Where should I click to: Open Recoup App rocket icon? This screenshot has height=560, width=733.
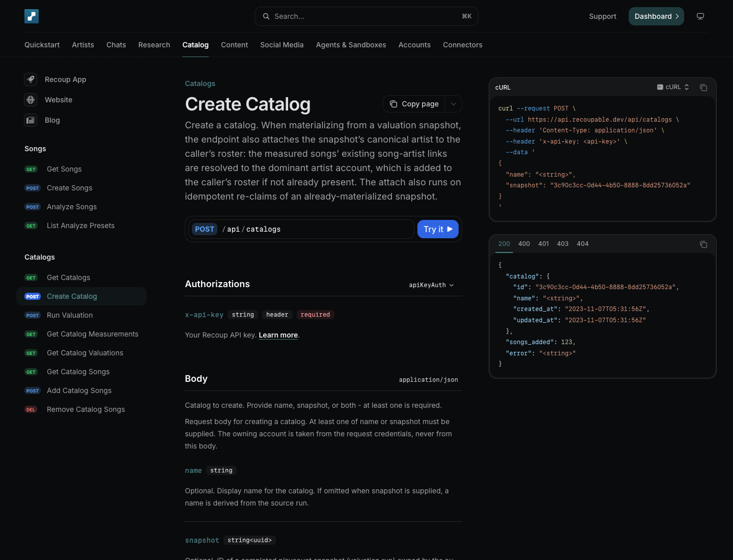[x=31, y=79]
